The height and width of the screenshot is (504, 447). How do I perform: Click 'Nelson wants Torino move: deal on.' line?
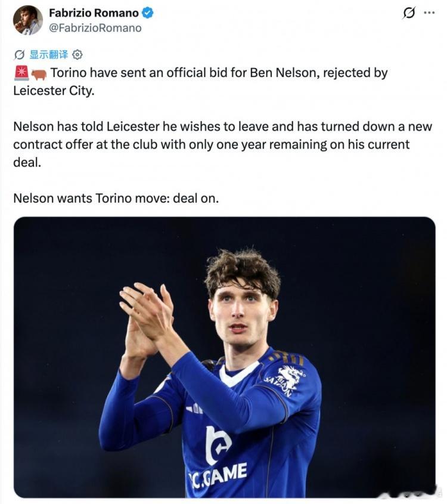(116, 199)
